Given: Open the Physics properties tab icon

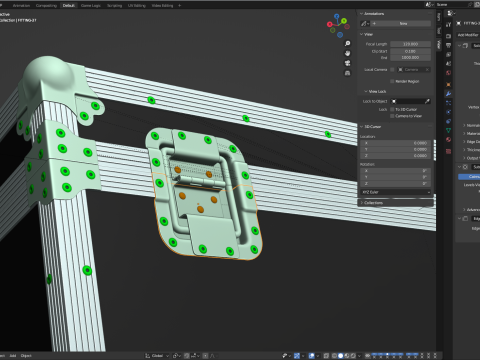Looking at the screenshot, I should pos(449,112).
